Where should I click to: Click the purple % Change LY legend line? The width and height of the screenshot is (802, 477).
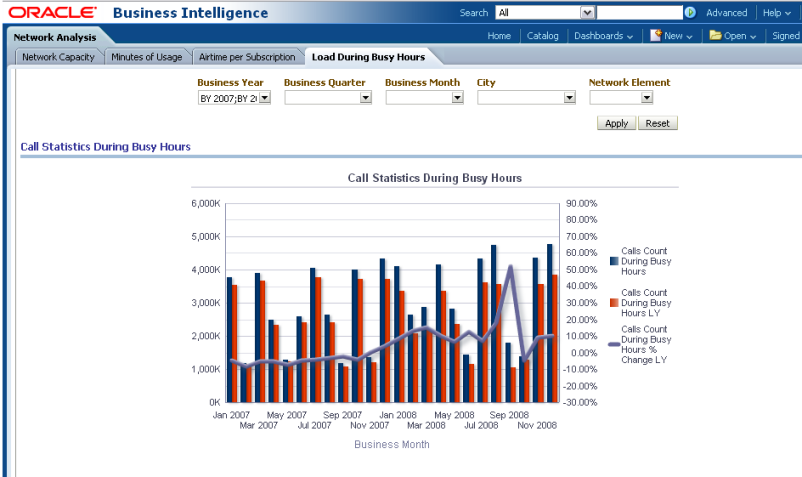pyautogui.click(x=614, y=345)
